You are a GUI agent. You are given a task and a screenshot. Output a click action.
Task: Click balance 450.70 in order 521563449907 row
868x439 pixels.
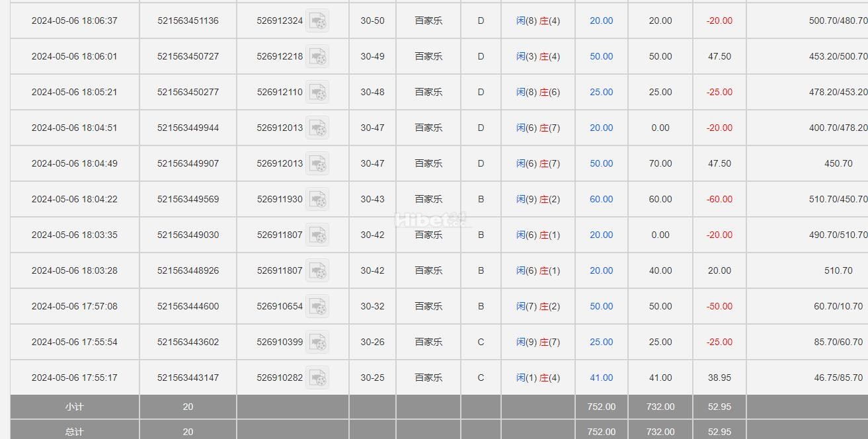pyautogui.click(x=838, y=163)
